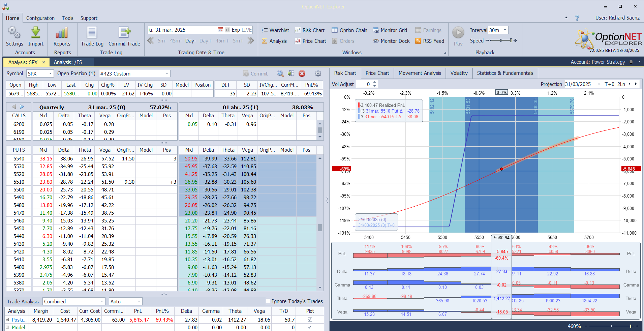Step projection forward with right arrow

[x=636, y=84]
